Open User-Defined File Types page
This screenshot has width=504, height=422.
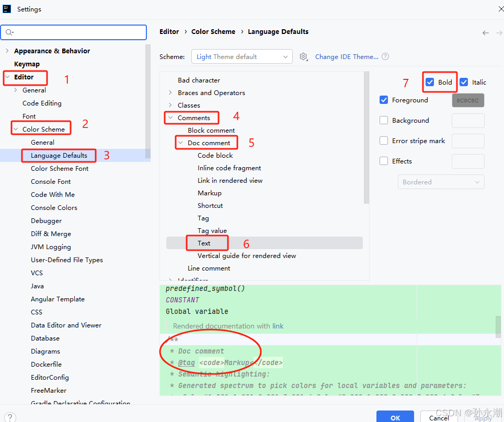[x=67, y=260]
